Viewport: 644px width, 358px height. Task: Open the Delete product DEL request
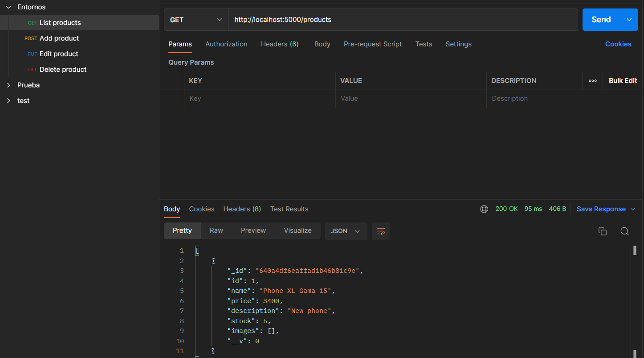point(79,70)
